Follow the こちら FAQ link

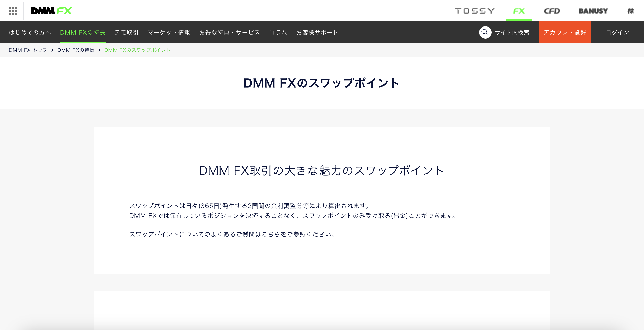271,234
